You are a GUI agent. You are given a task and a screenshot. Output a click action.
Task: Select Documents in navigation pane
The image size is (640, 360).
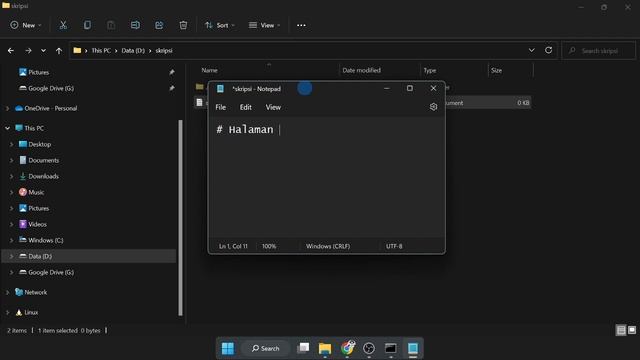pyautogui.click(x=43, y=160)
